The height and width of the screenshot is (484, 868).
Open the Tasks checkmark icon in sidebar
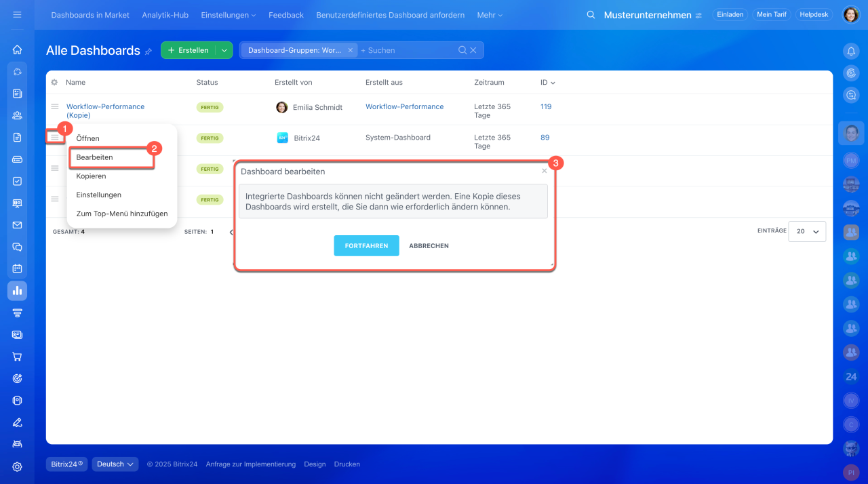tap(17, 182)
